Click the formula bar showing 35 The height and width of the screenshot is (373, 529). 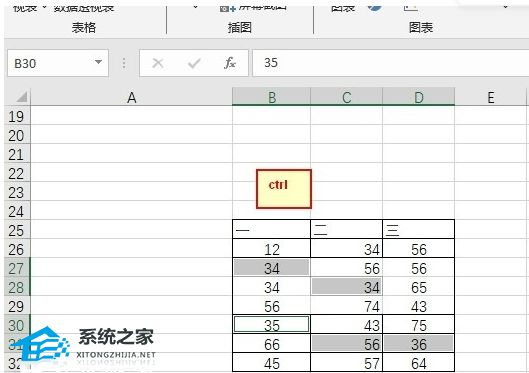click(x=391, y=63)
